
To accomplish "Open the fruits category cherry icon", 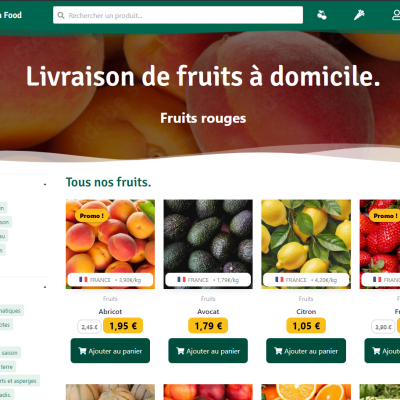I will [x=322, y=15].
